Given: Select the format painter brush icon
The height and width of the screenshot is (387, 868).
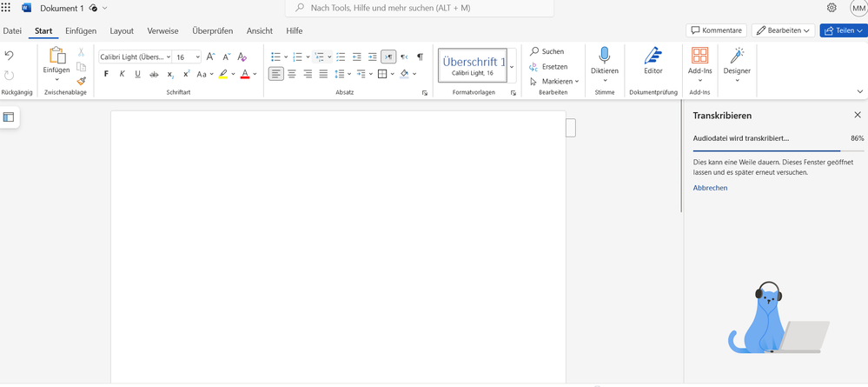Looking at the screenshot, I should point(81,81).
